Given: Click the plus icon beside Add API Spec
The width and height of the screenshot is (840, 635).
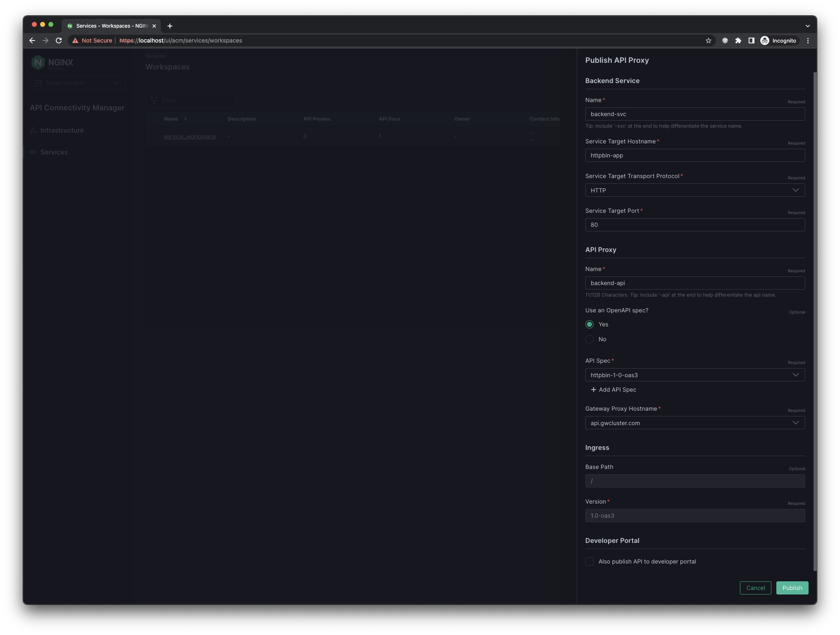Looking at the screenshot, I should (x=594, y=390).
